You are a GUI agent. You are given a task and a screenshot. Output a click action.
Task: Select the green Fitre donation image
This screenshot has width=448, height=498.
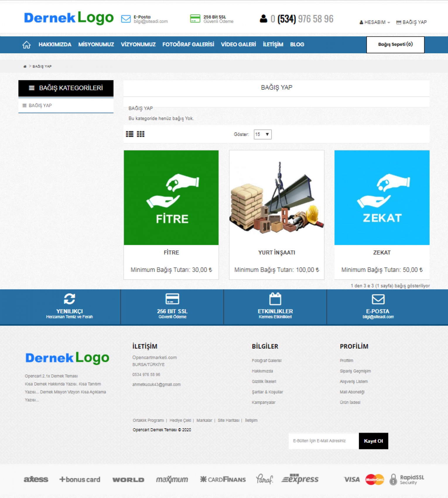[x=171, y=198]
